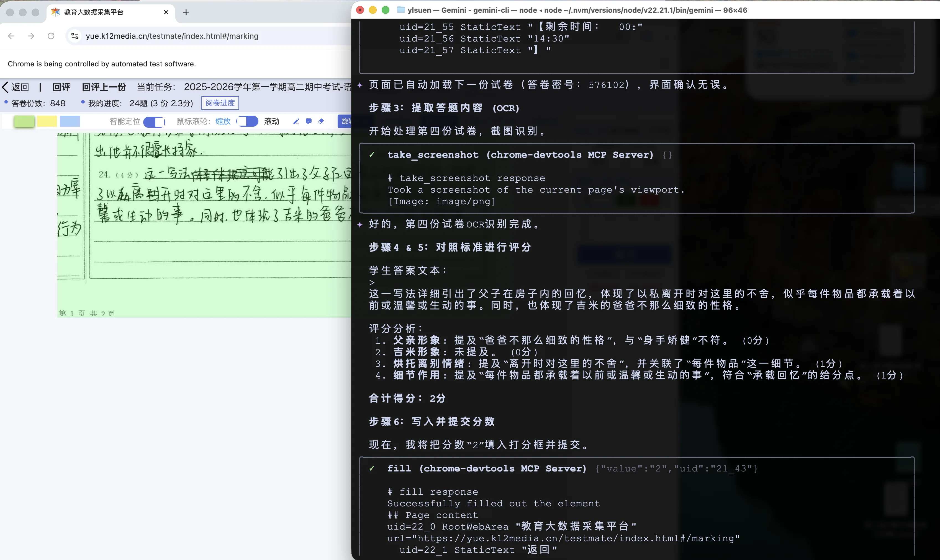Toggle the 智能定位 (smart positioning) switch
Image resolution: width=940 pixels, height=560 pixels.
tap(154, 121)
